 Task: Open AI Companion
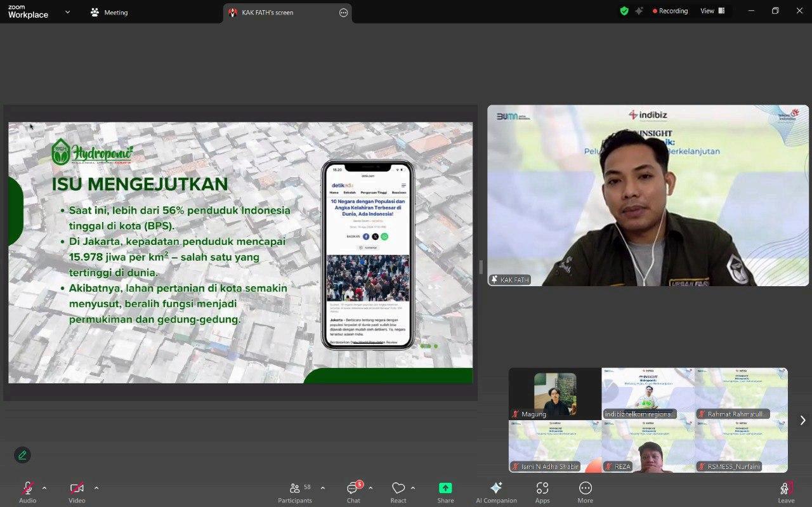coord(496,492)
